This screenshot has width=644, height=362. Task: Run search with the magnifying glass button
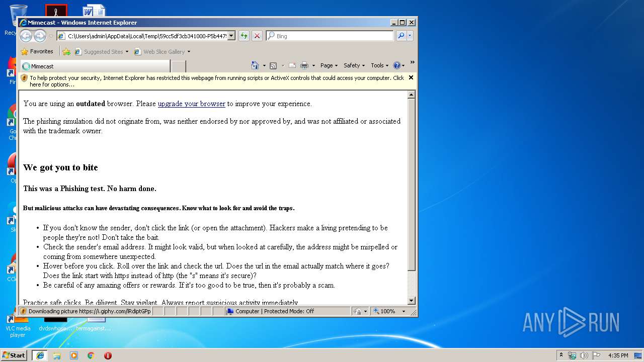point(401,36)
